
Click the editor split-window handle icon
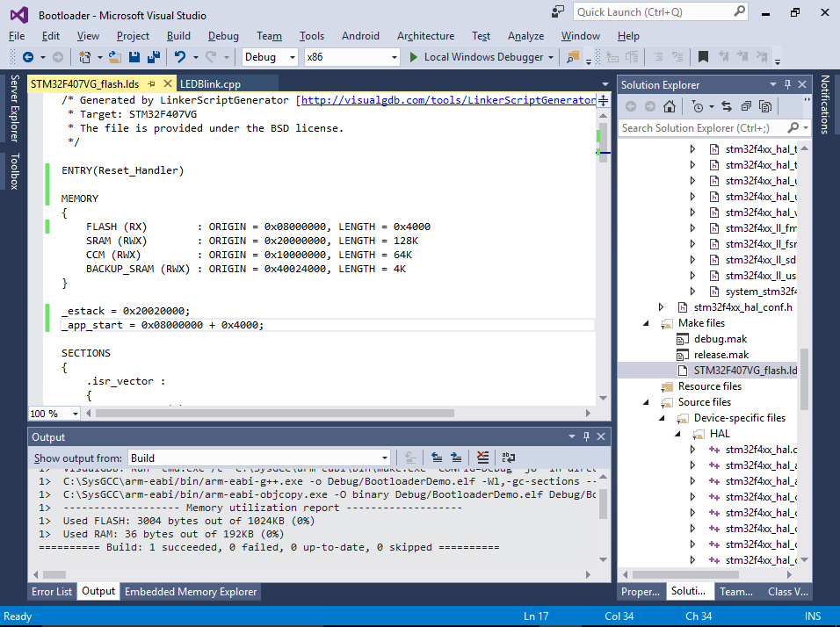604,100
